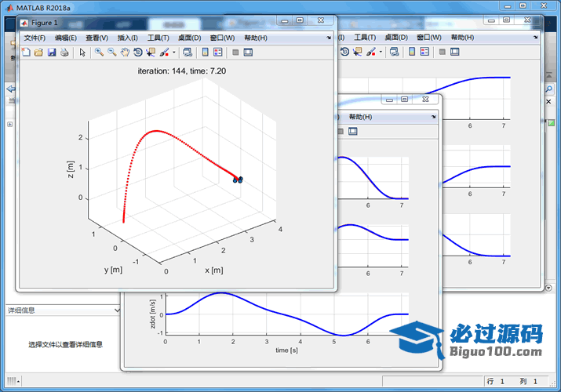The image size is (561, 392).
Task: Open file icon in Figure 1 toolbar
Action: [x=38, y=53]
